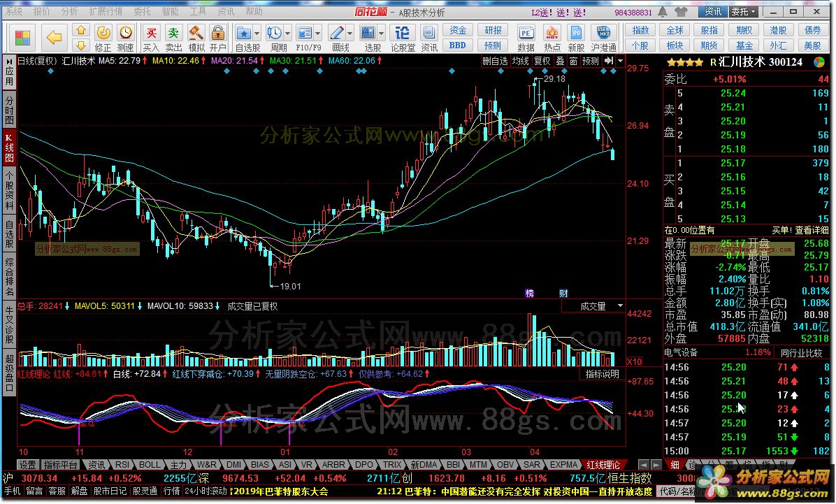This screenshot has width=836, height=504.
Task: Click the small up arrow toolbar icon
Action: click(x=80, y=30)
